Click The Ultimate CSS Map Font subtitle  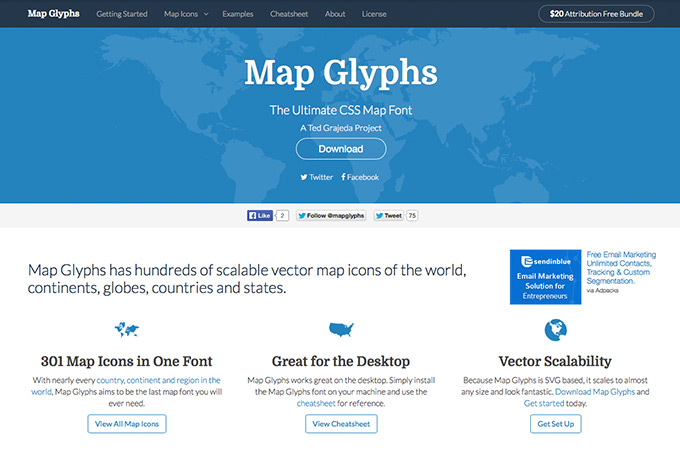point(341,110)
